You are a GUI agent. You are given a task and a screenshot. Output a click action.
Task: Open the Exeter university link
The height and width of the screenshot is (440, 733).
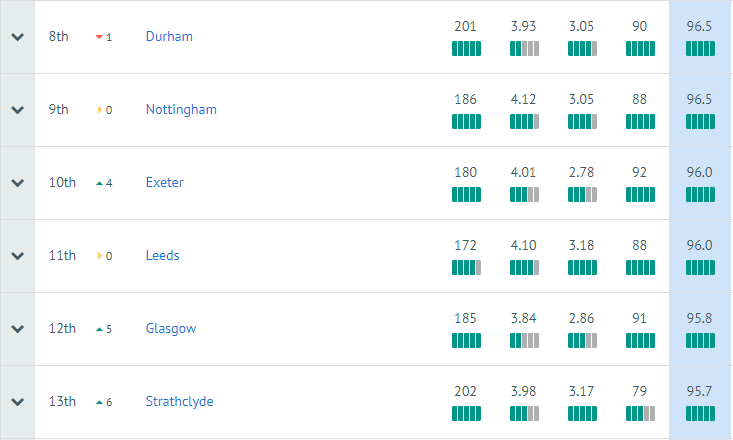(x=165, y=182)
